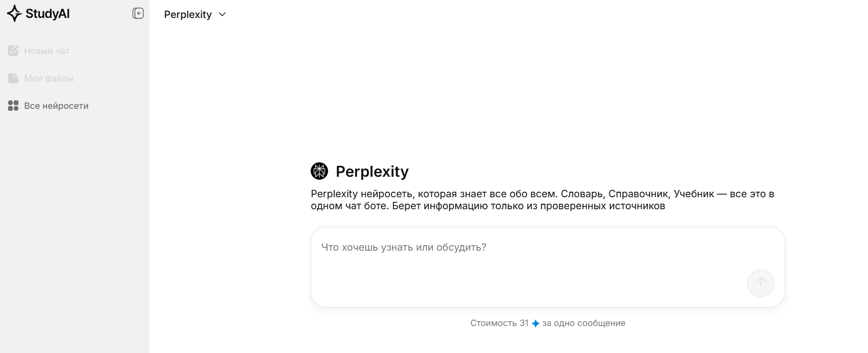
Task: Open Мои файлы from the sidebar
Action: 49,78
